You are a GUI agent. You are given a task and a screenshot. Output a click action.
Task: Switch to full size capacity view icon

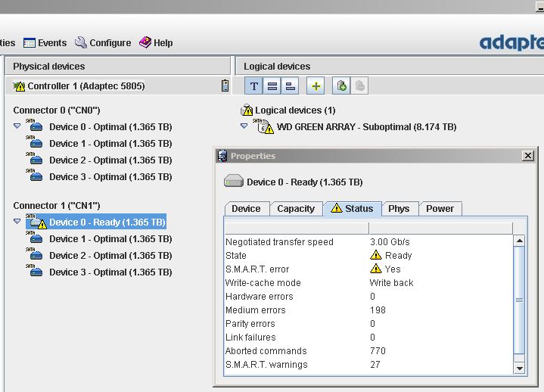pyautogui.click(x=272, y=86)
